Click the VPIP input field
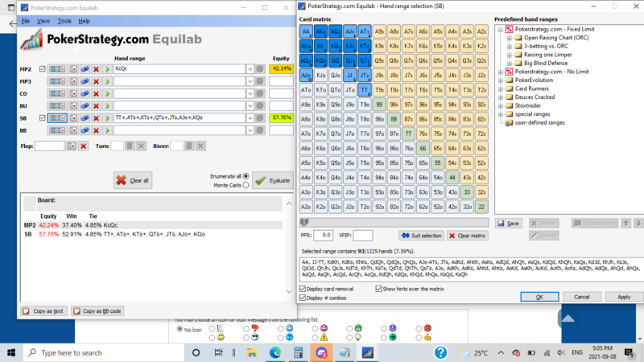This screenshot has height=362, width=644. (363, 235)
